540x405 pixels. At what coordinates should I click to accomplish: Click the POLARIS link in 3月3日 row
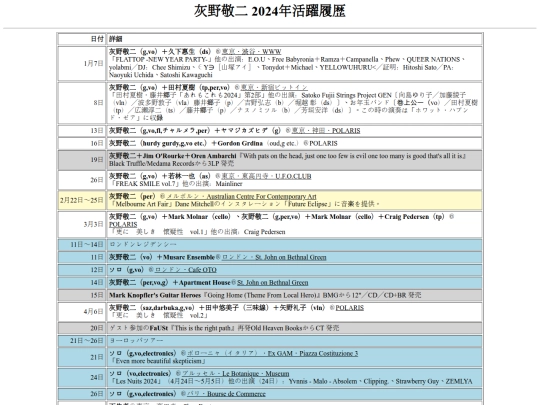point(123,224)
